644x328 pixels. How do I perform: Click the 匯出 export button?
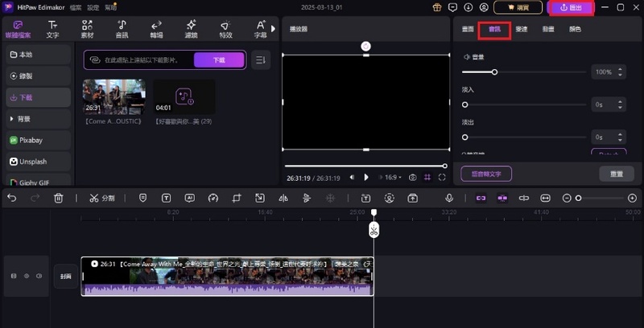572,8
